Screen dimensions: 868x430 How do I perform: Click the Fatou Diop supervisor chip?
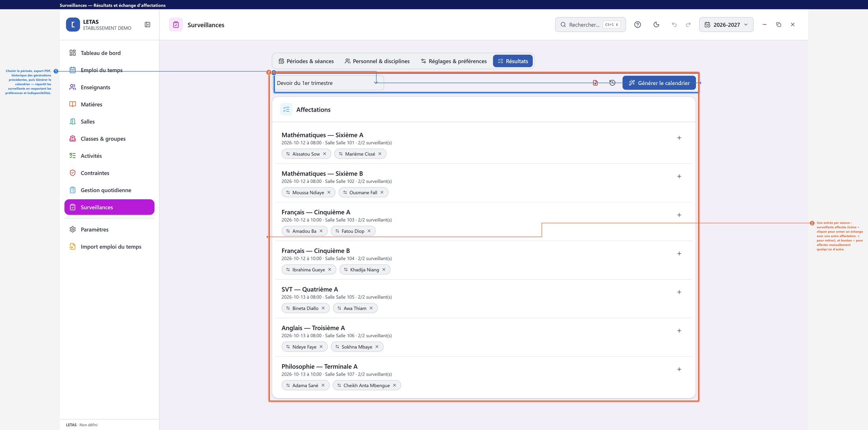[353, 231]
